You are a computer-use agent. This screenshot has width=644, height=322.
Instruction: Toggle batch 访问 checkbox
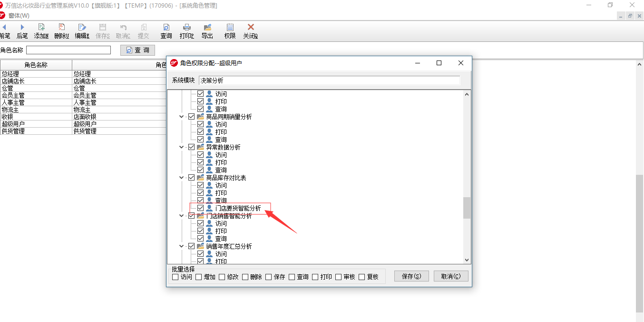point(176,277)
